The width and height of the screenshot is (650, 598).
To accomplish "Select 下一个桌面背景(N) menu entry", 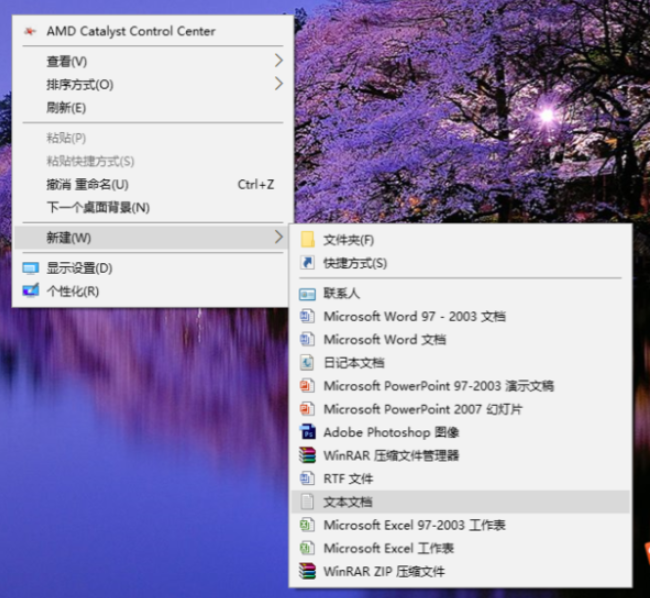I will click(98, 208).
